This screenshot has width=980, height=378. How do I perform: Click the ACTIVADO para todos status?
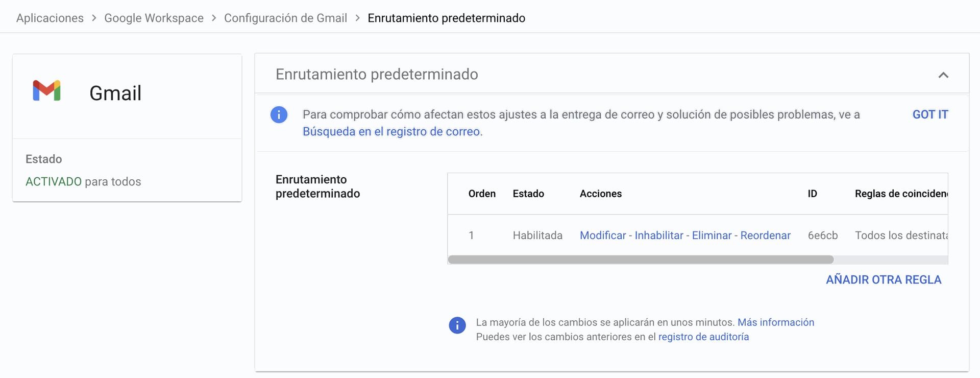(x=83, y=182)
